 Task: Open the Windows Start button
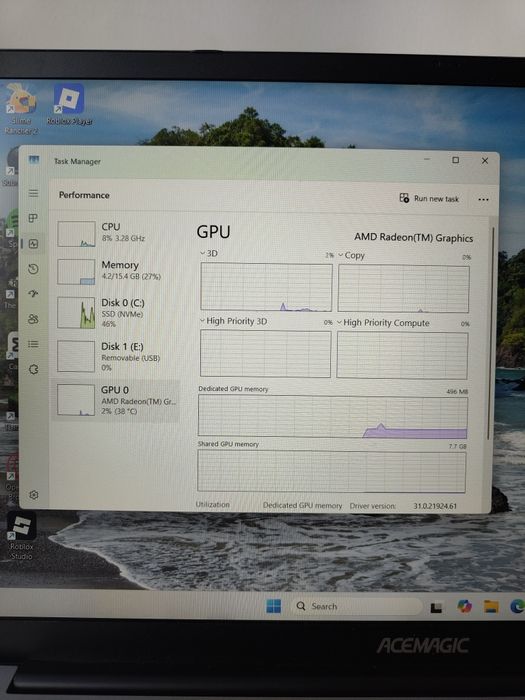[274, 606]
